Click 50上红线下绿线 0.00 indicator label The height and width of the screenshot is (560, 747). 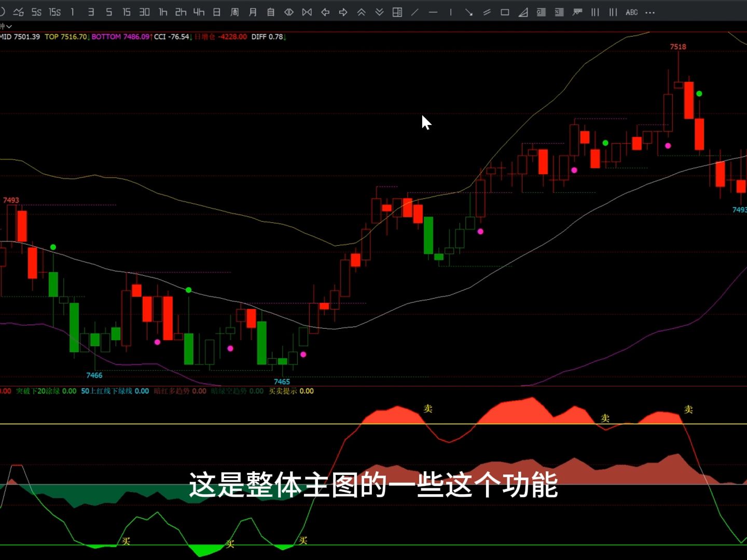pos(115,391)
